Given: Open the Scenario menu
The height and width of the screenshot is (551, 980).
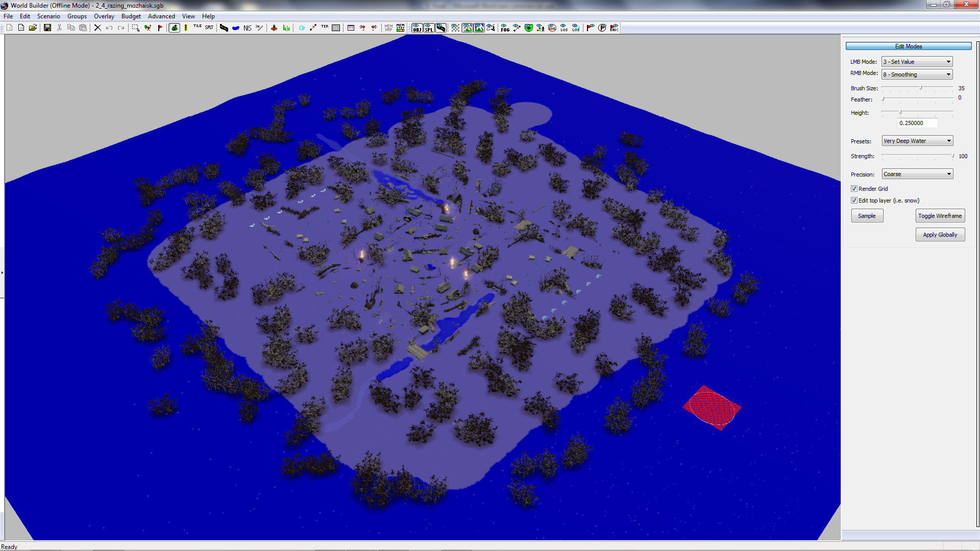Looking at the screenshot, I should (48, 16).
